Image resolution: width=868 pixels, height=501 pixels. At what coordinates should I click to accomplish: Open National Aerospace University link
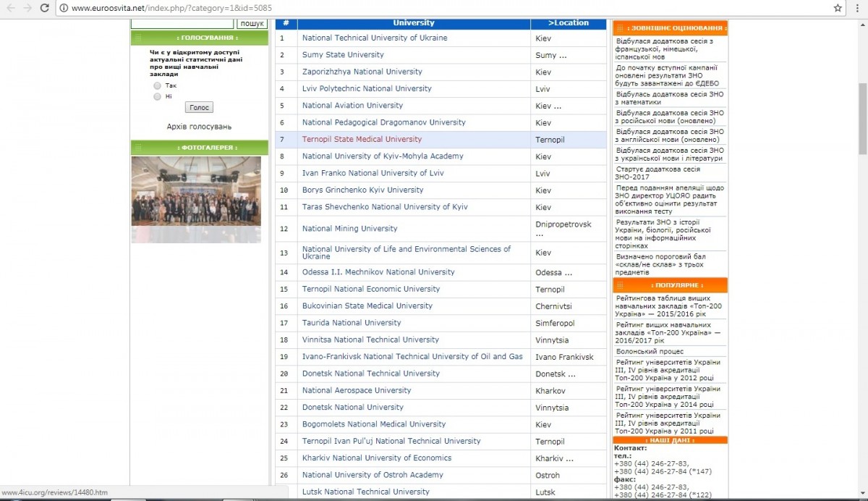tap(357, 390)
